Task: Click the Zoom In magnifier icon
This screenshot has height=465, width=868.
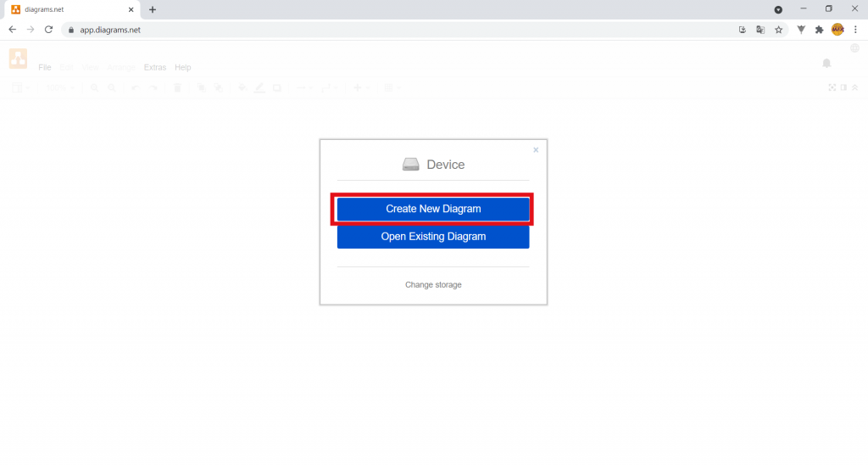Action: (x=95, y=87)
